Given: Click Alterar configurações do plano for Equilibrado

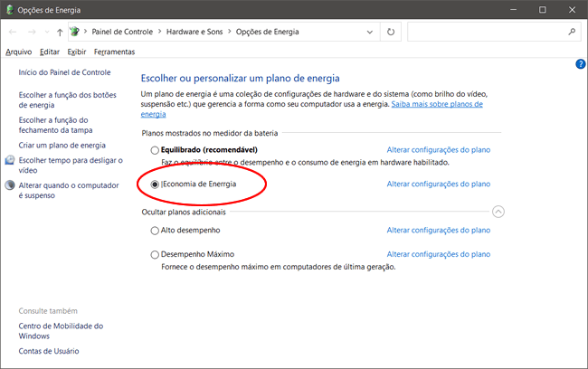Looking at the screenshot, I should [439, 149].
